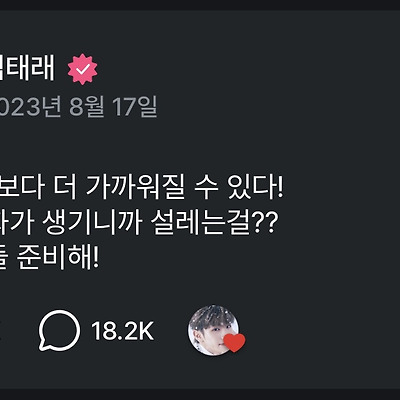Click the post date 8월 17일
The height and width of the screenshot is (400, 400).
pos(113,107)
